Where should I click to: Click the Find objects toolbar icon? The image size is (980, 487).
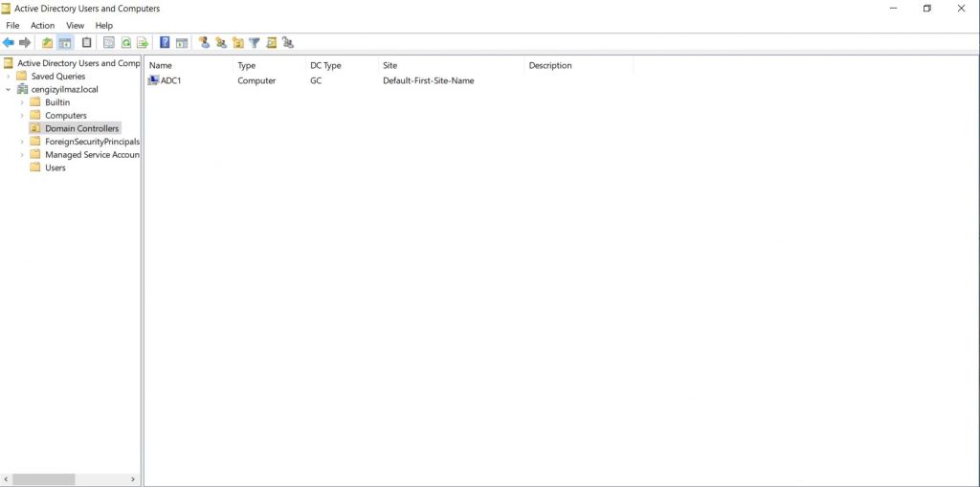[x=271, y=42]
